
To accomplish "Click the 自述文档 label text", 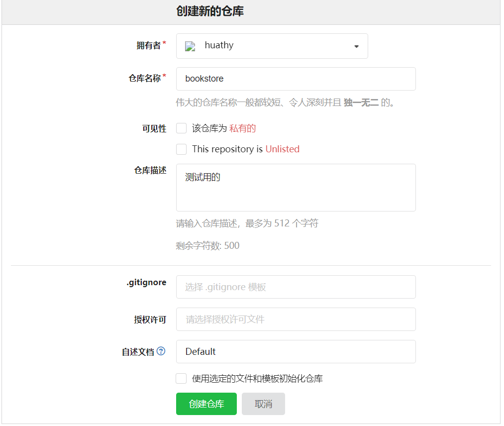I will coord(138,352).
